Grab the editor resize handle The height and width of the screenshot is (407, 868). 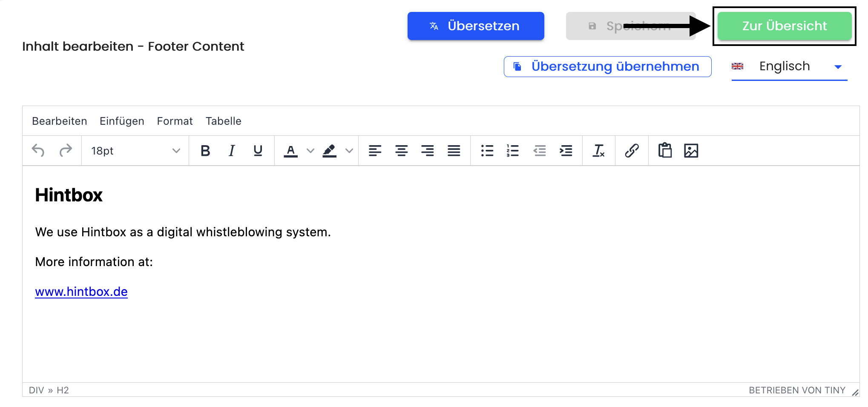pyautogui.click(x=855, y=392)
